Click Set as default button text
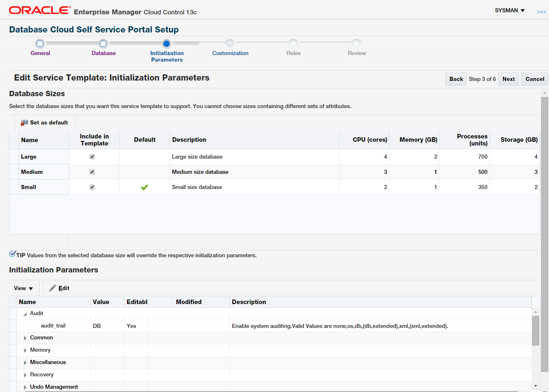Viewport: 549px width, 392px height. (x=49, y=122)
